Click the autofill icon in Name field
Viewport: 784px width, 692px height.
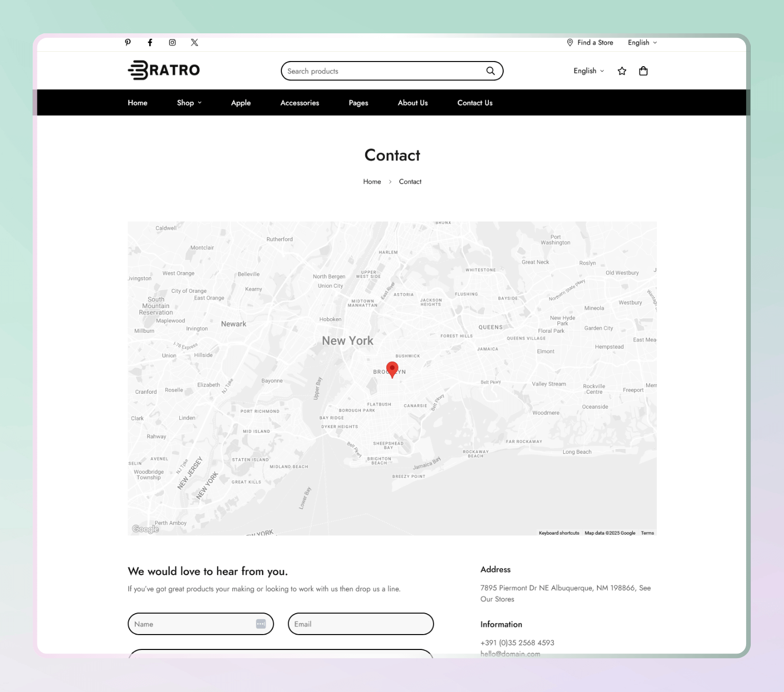click(261, 624)
